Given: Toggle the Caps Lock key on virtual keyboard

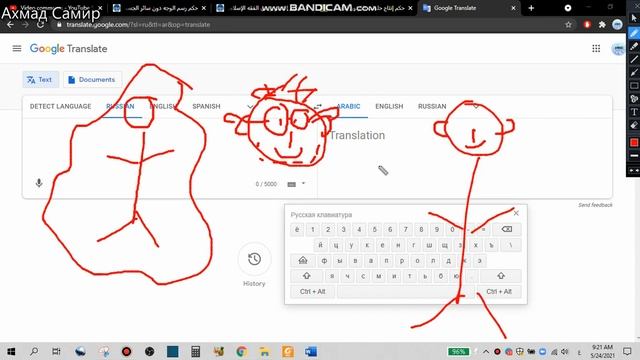Looking at the screenshot, I should tap(303, 260).
